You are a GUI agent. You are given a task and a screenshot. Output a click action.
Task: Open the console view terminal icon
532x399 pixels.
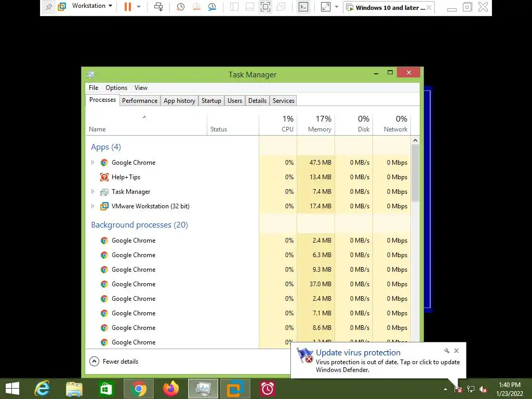click(x=303, y=7)
